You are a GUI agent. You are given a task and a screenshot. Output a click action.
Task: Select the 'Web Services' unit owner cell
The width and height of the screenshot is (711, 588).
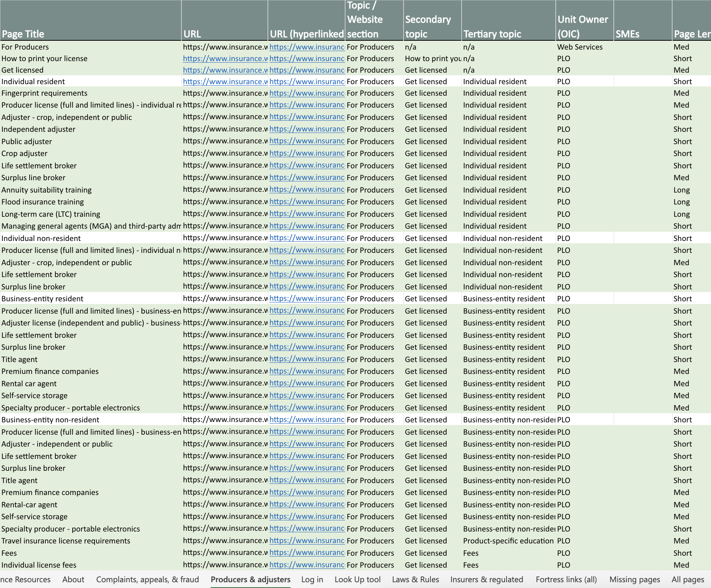pyautogui.click(x=585, y=47)
